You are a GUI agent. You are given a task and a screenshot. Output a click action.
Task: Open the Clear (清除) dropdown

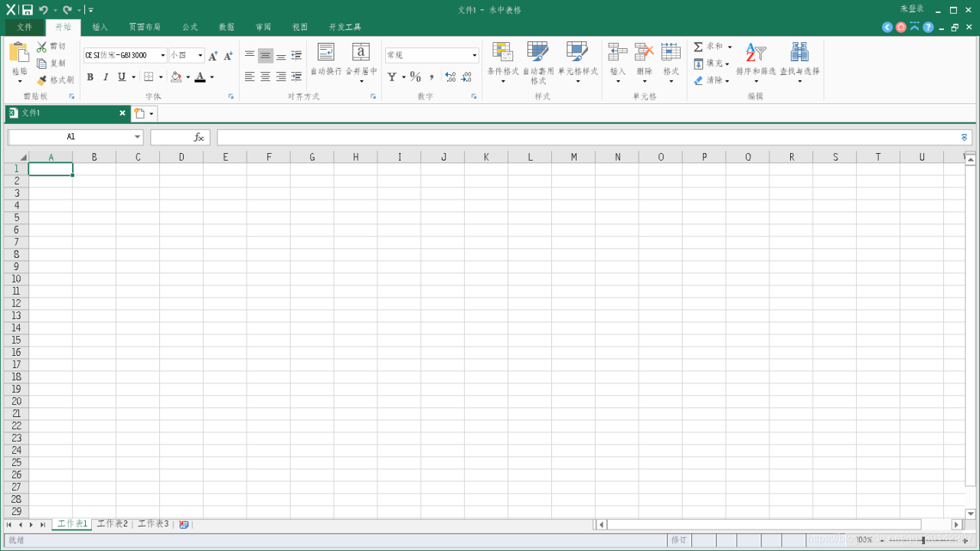click(727, 80)
